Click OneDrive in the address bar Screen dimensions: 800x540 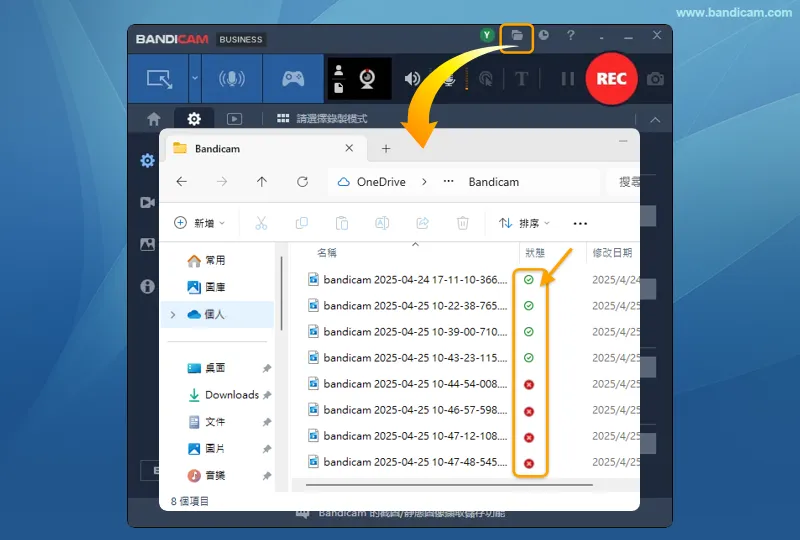pyautogui.click(x=381, y=182)
